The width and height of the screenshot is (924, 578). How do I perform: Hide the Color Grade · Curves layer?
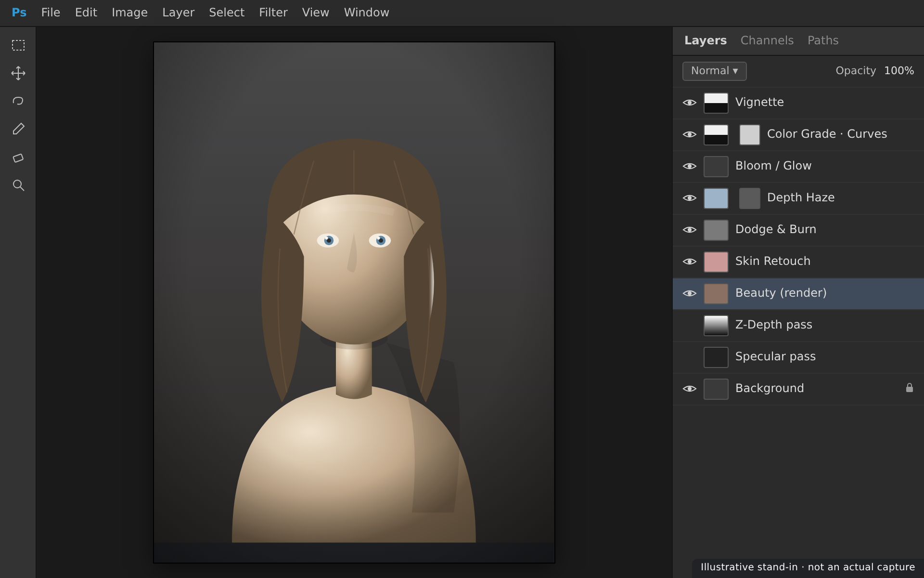pyautogui.click(x=690, y=134)
